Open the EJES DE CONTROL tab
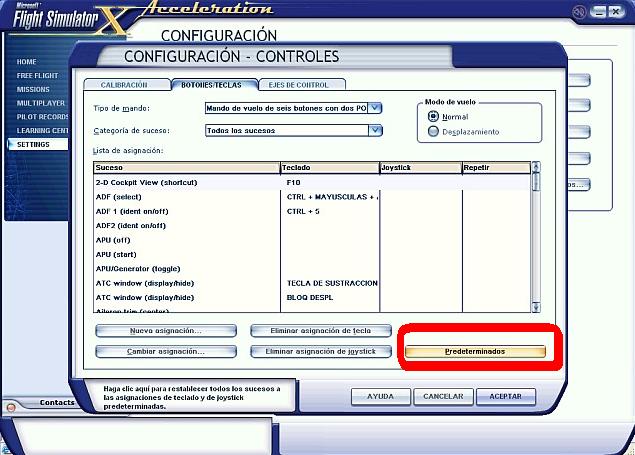635x455 pixels. [x=302, y=85]
